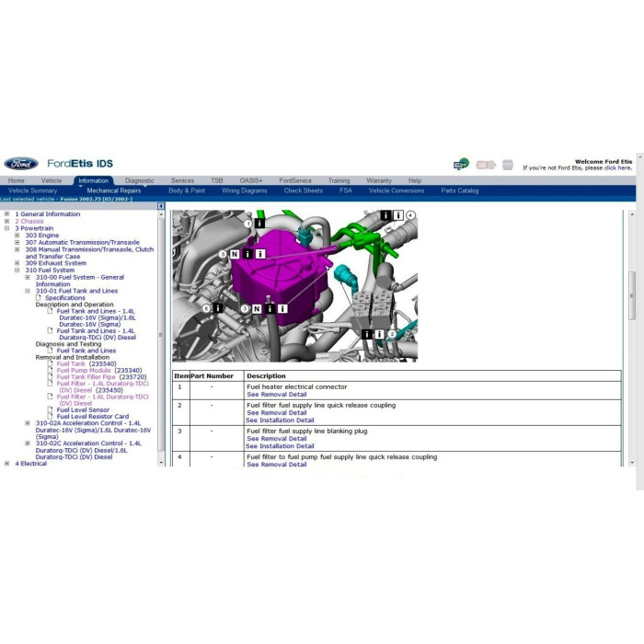Click the N icon beside item 5
The width and height of the screenshot is (644, 644).
[234, 254]
